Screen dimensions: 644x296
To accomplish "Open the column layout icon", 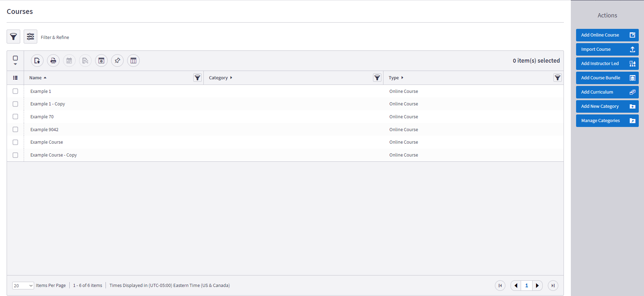I will 133,61.
